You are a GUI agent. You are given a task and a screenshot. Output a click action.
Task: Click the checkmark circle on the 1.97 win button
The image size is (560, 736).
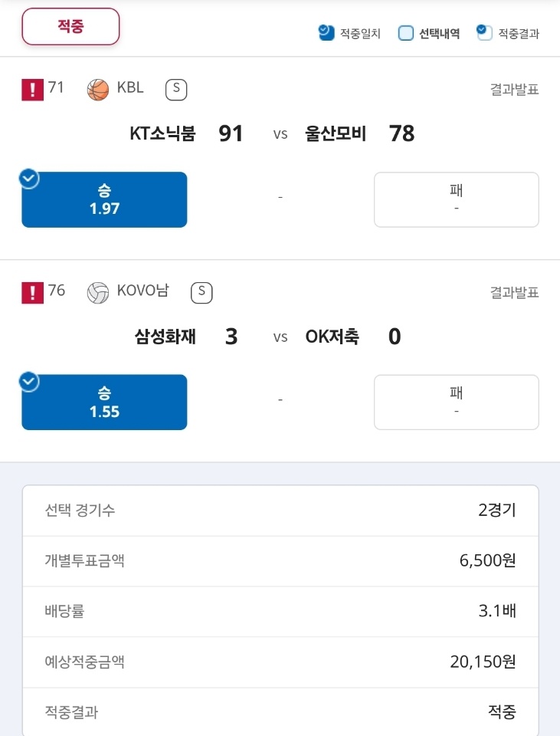(29, 179)
